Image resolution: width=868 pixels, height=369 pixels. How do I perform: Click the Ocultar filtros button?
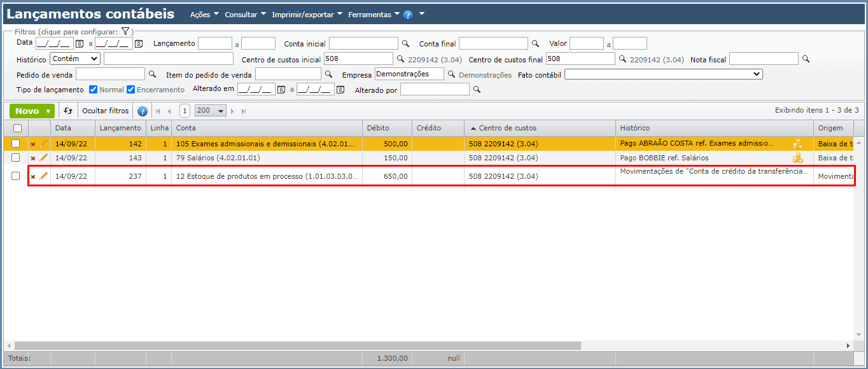[106, 111]
